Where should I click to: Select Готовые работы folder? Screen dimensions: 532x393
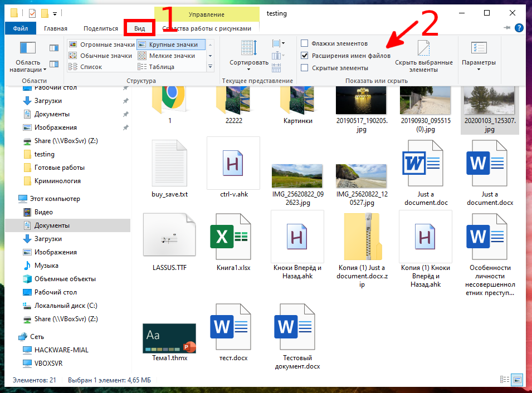click(x=60, y=168)
